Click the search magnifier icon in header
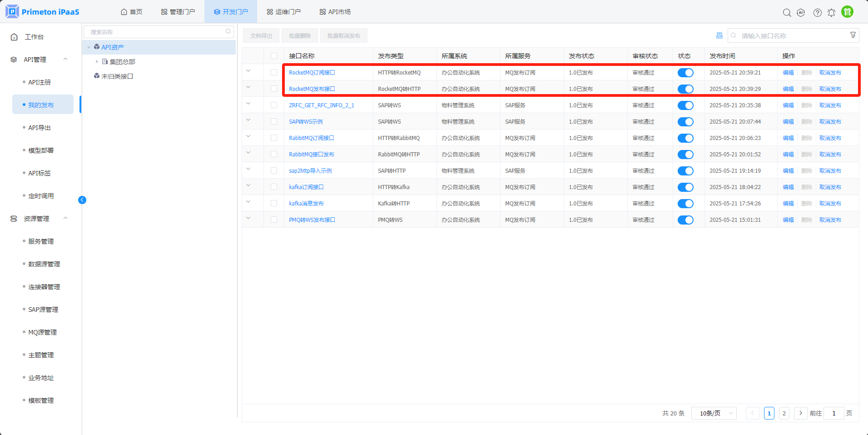 787,13
